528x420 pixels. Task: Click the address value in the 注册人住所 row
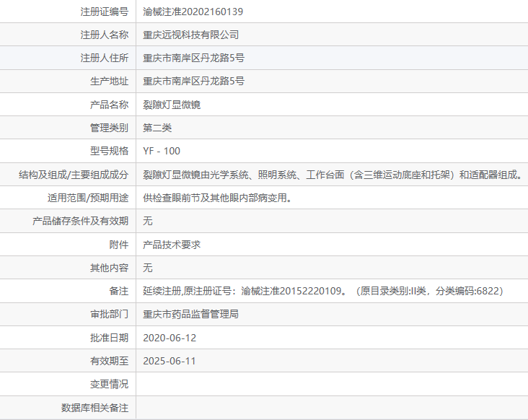[x=193, y=58]
